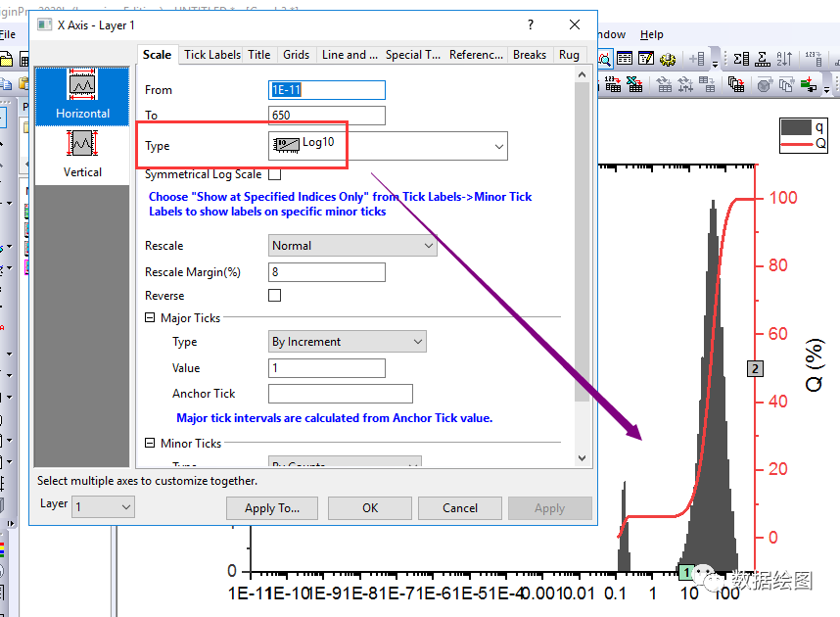Screen dimensions: 840x617
Task: Switch to the Reference Lines tab
Action: [476, 55]
